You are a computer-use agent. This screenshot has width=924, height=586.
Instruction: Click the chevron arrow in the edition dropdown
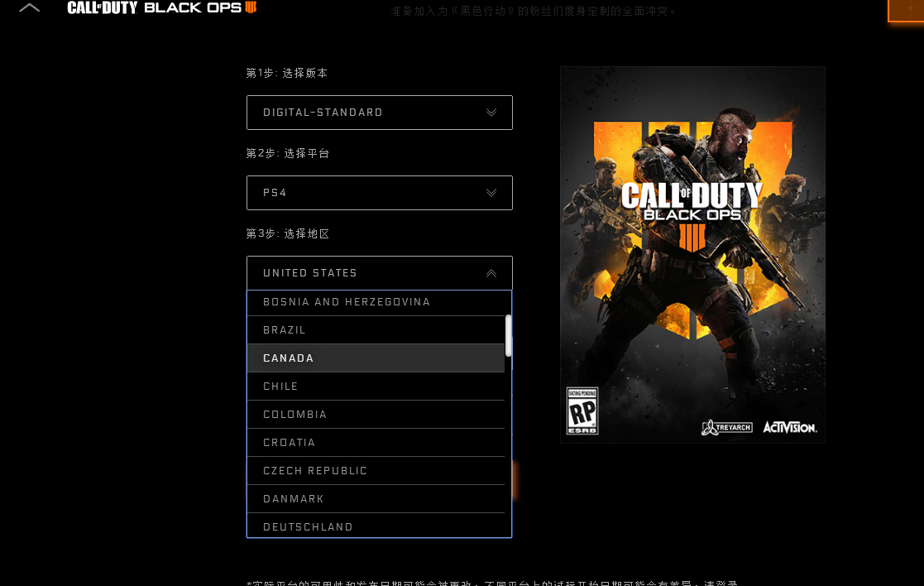[491, 113]
